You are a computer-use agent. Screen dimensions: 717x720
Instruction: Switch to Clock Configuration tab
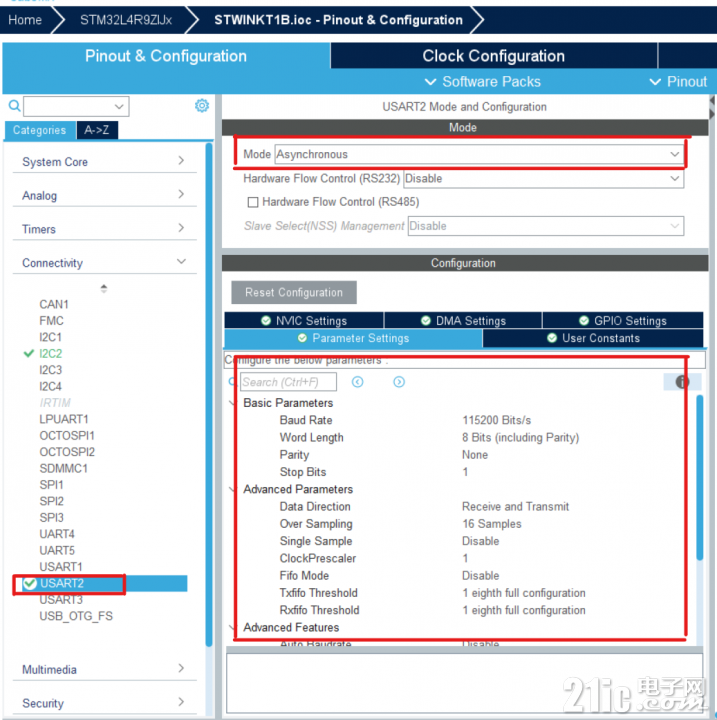click(x=494, y=56)
